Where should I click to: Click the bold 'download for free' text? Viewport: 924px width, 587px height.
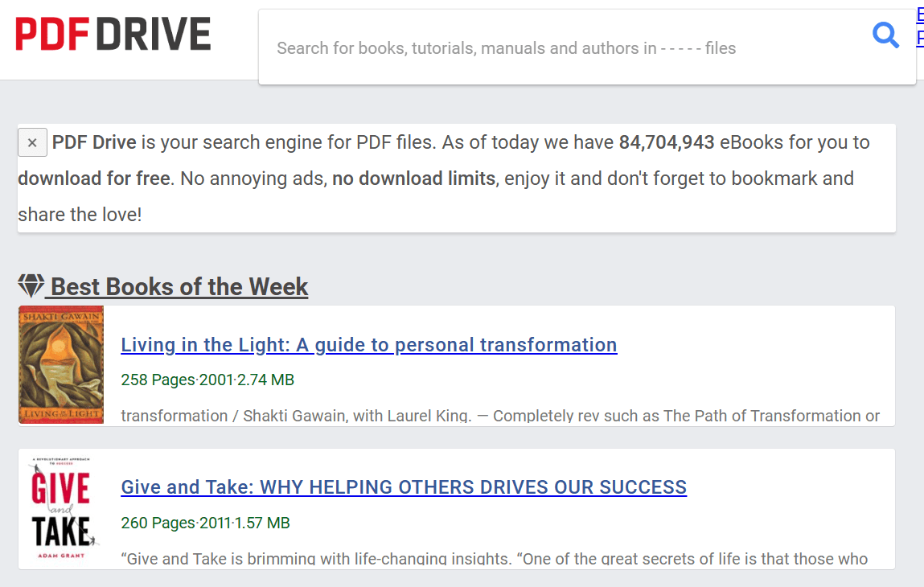[x=93, y=179]
